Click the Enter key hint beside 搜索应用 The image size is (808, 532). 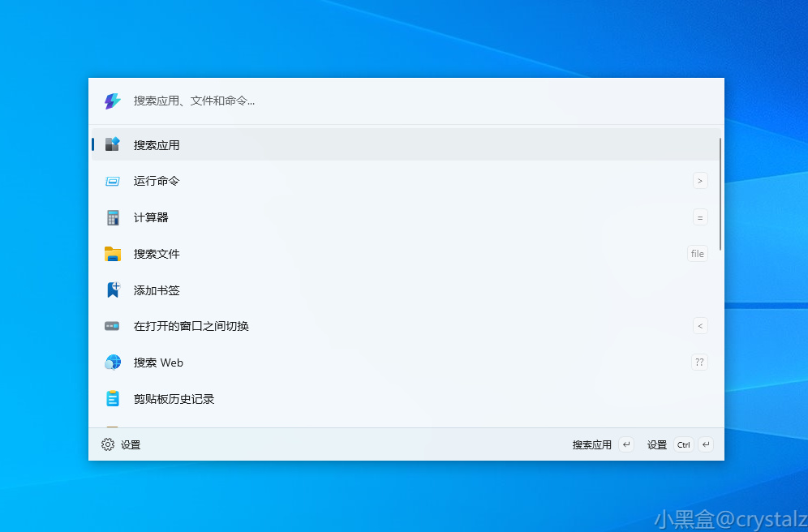point(626,444)
